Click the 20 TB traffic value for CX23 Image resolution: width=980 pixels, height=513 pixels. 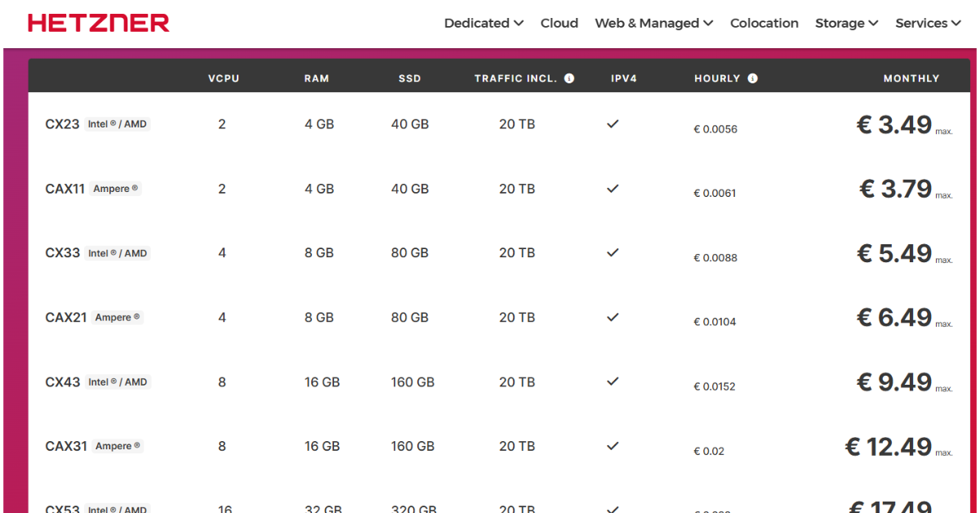(x=517, y=124)
